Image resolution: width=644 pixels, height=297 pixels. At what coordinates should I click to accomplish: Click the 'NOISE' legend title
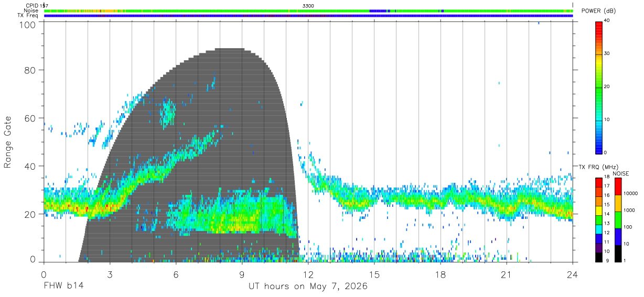click(x=620, y=173)
